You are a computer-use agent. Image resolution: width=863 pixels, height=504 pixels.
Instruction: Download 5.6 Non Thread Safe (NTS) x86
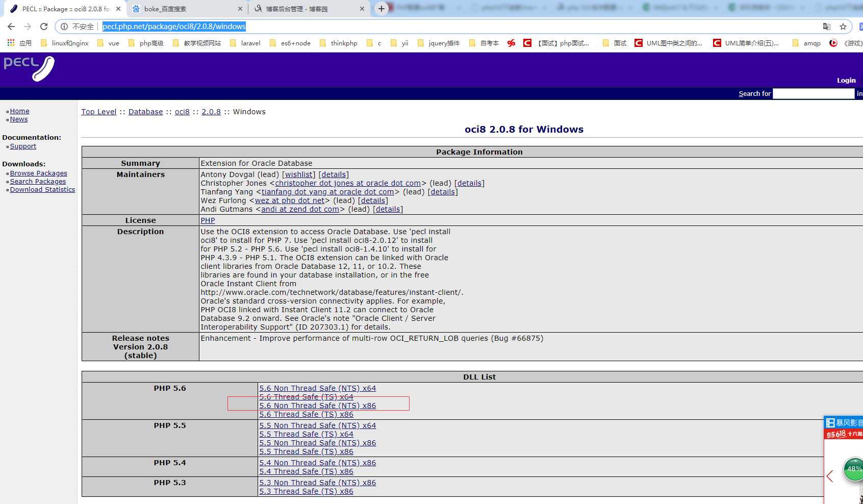point(318,406)
